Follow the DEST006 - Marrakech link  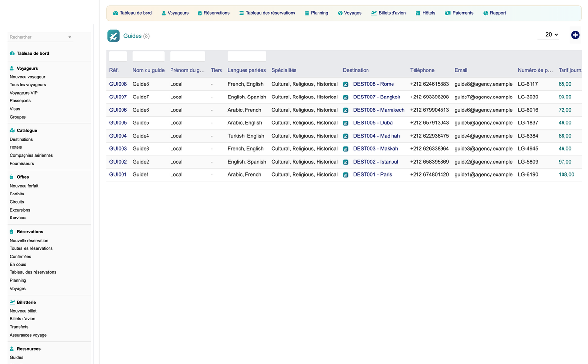[379, 110]
